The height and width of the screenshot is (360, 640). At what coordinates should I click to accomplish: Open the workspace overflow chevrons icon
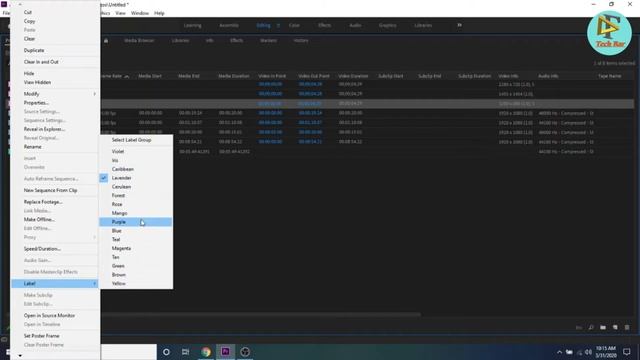tap(460, 25)
